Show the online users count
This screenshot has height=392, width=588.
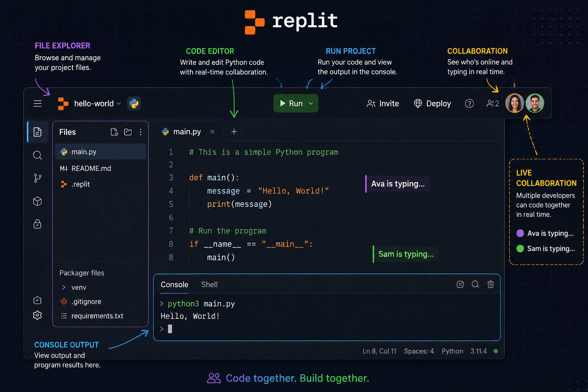[493, 103]
